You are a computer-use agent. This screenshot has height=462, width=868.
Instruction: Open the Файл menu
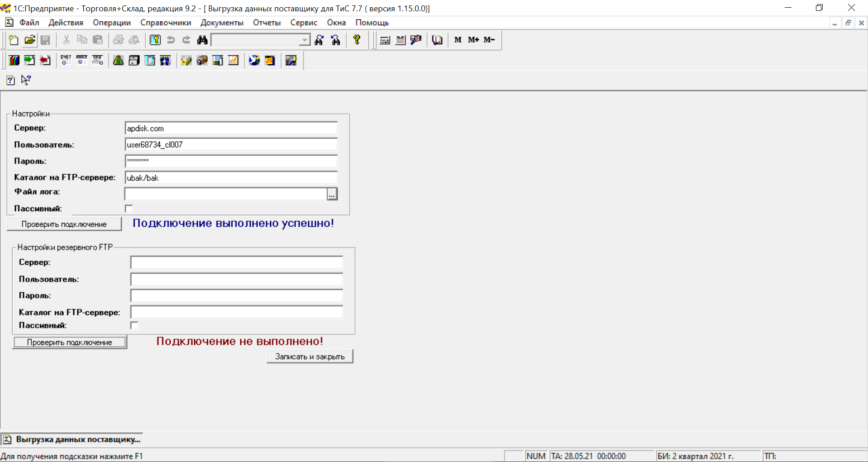(29, 23)
